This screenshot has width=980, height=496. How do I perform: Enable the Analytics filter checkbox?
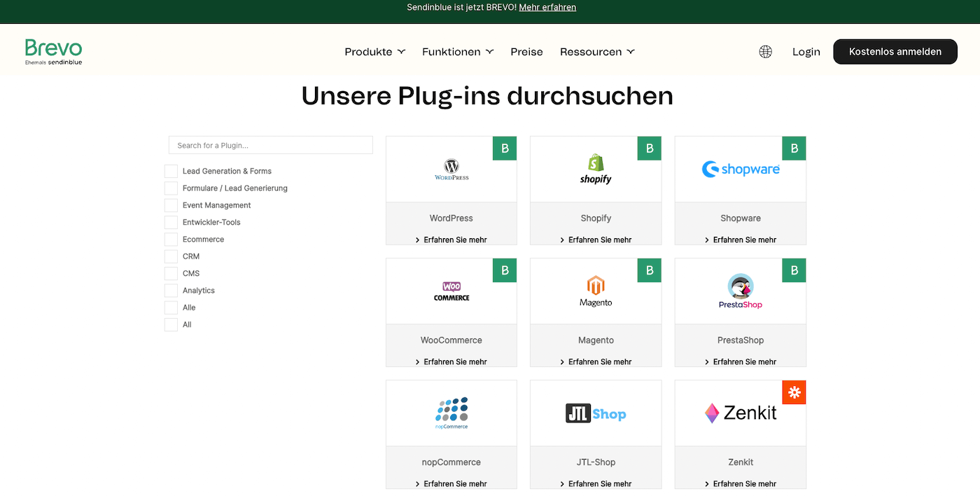tap(171, 291)
